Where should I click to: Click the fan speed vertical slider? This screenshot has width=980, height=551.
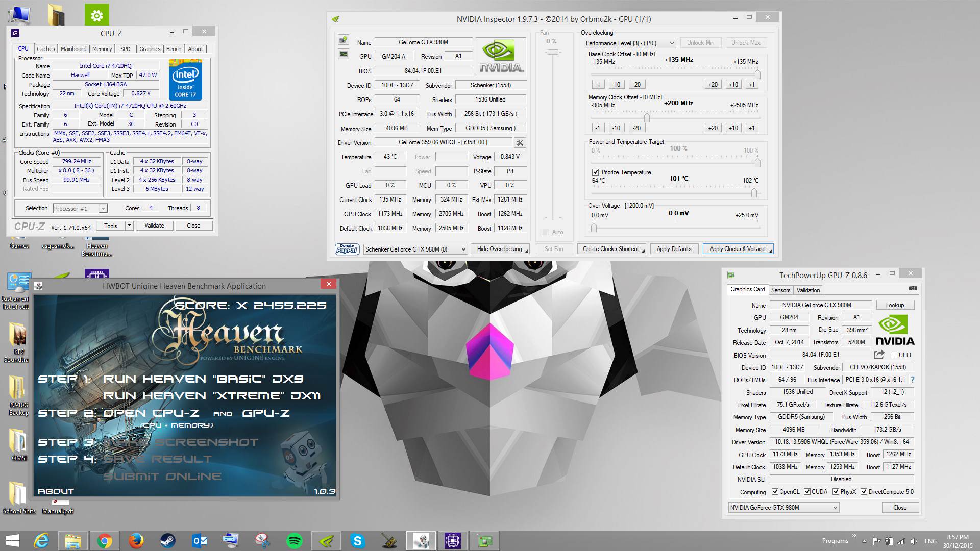pos(553,52)
